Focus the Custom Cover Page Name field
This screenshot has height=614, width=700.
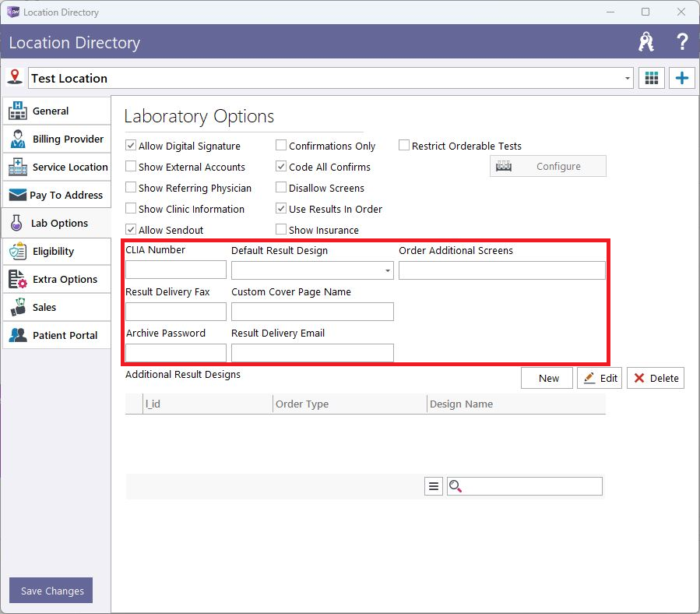[312, 312]
